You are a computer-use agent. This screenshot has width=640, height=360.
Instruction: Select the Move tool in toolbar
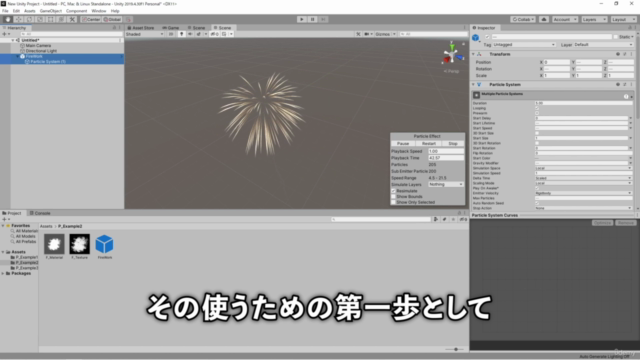click(18, 19)
